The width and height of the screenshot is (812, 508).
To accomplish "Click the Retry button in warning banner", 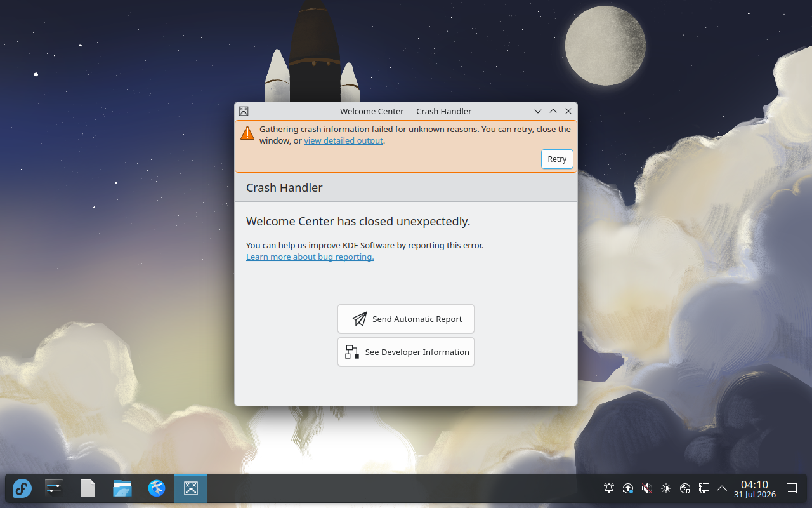I will (557, 159).
